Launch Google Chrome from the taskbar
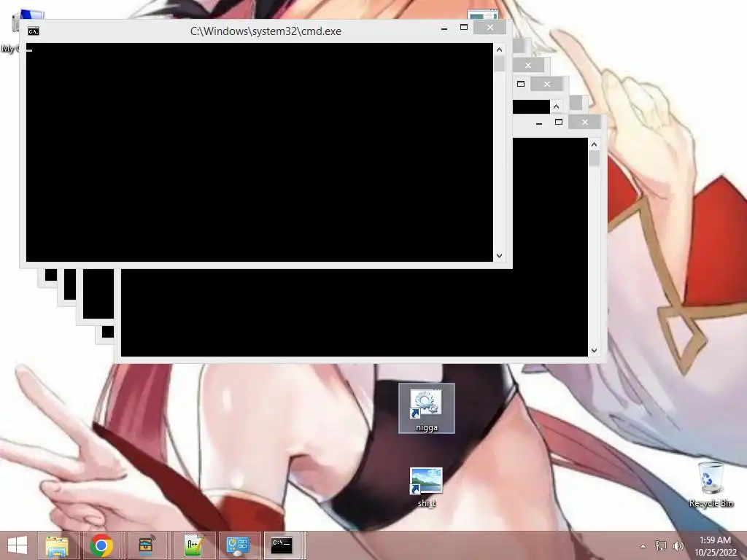Screen dimensions: 747x560 [101, 545]
